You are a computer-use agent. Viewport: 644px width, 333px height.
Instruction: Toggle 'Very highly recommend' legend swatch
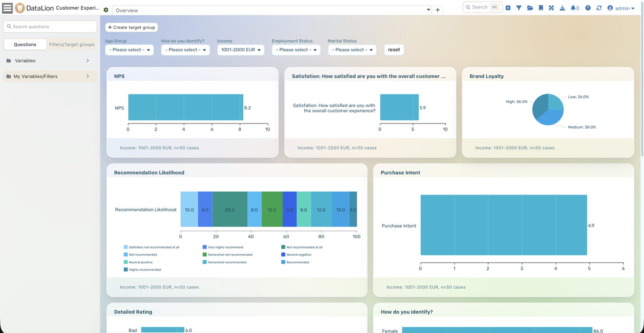point(204,247)
